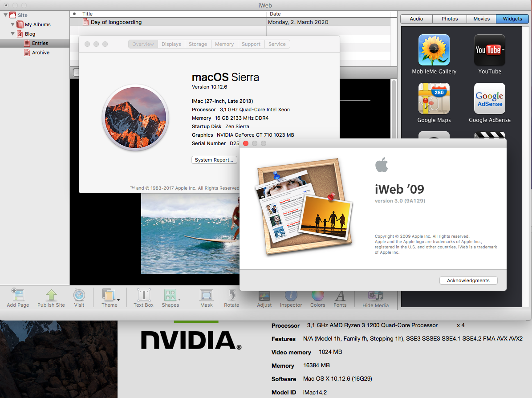Viewport: 532px width, 398px height.
Task: Collapse the Blog disclosure triangle
Action: point(12,33)
